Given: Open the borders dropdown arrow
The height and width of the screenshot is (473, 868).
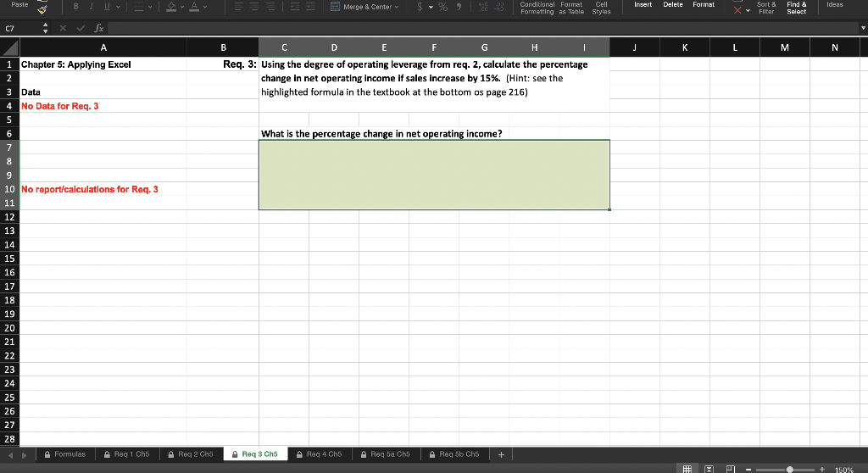Looking at the screenshot, I should pyautogui.click(x=150, y=7).
